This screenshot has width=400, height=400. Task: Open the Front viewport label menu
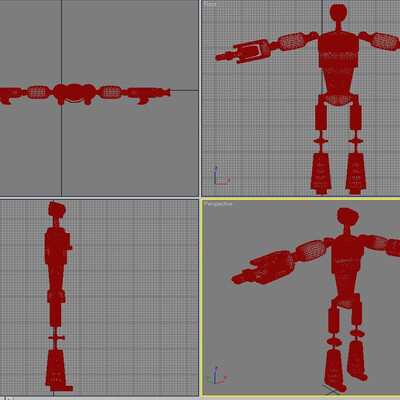(210, 4)
